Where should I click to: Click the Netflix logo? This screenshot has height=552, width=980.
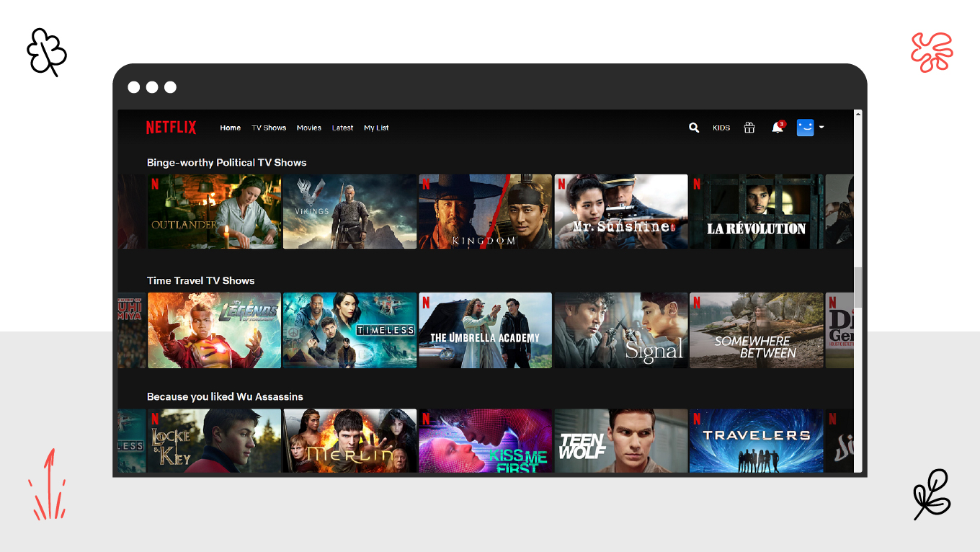click(x=171, y=127)
